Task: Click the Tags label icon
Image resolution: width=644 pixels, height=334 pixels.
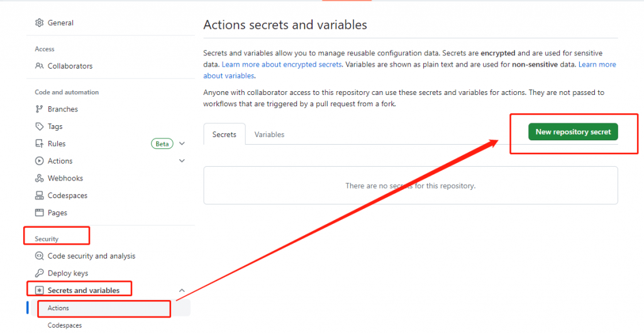Action: (39, 126)
